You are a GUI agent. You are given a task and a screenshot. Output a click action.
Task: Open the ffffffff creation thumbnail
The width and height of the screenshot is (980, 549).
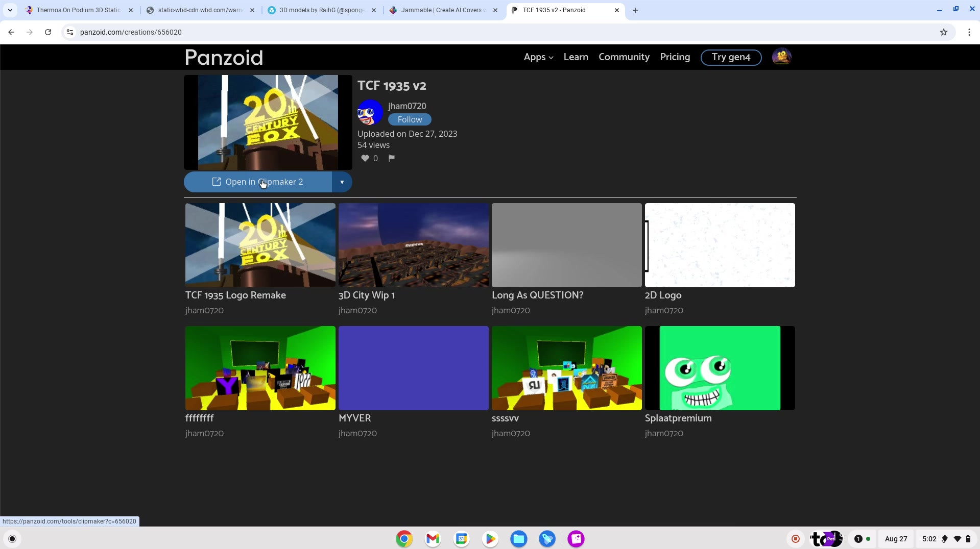tap(260, 368)
